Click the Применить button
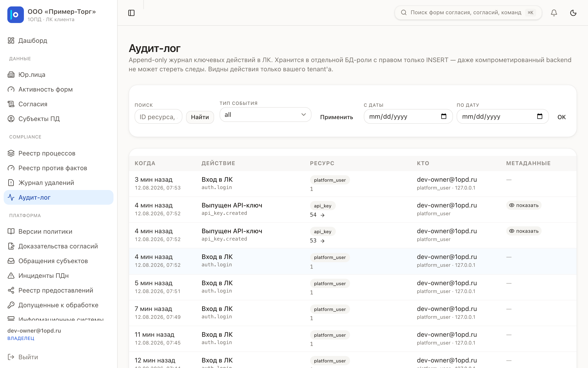This screenshot has width=588, height=368. (336, 117)
